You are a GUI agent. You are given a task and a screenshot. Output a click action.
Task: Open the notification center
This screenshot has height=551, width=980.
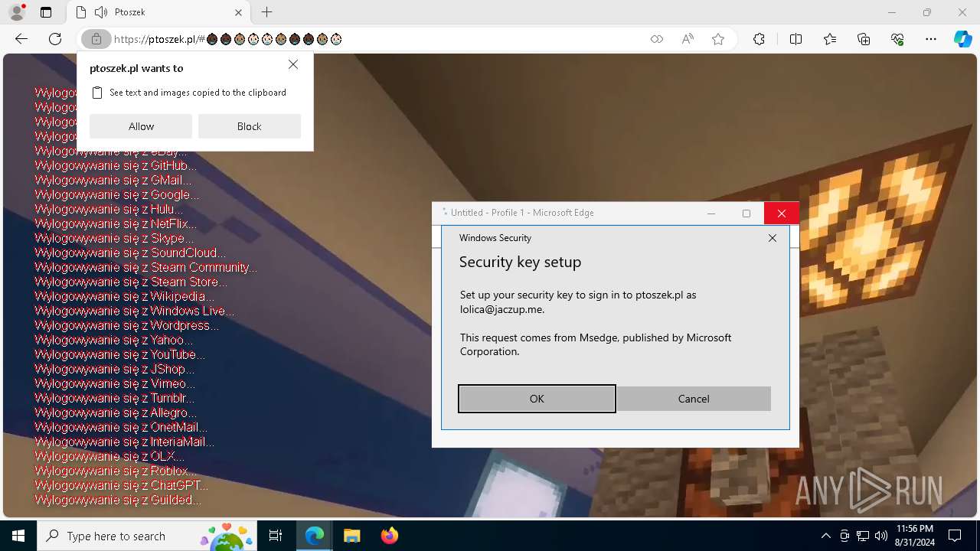[955, 536]
